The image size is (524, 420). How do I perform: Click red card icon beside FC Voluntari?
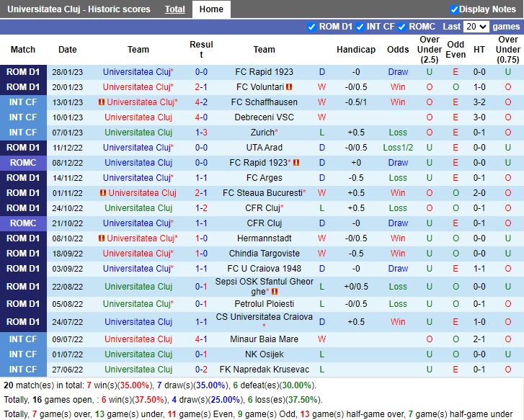tap(289, 87)
